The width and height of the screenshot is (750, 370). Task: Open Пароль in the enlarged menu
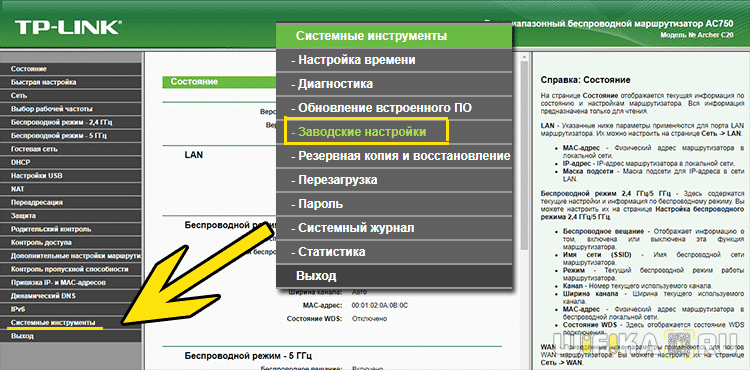click(394, 204)
